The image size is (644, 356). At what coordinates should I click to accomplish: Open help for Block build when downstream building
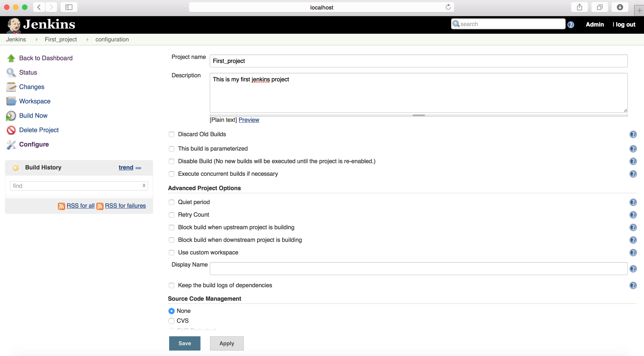point(633,240)
